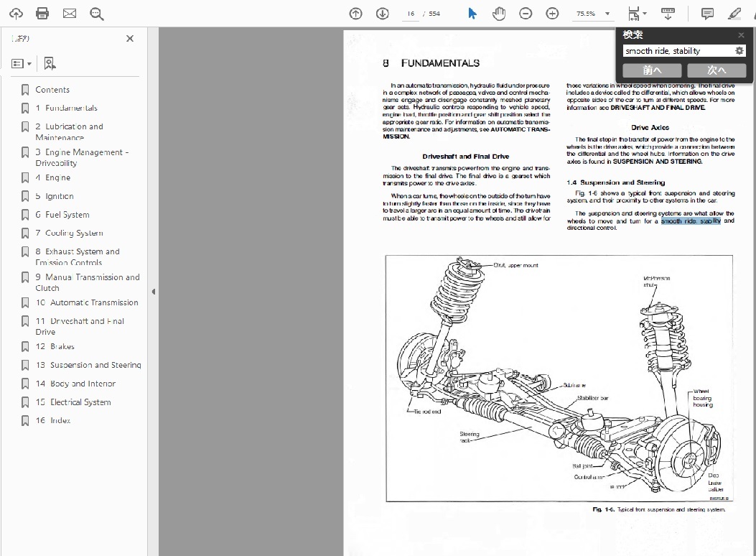Open bookmark 2 Lubrication and Maintenance

pyautogui.click(x=69, y=131)
